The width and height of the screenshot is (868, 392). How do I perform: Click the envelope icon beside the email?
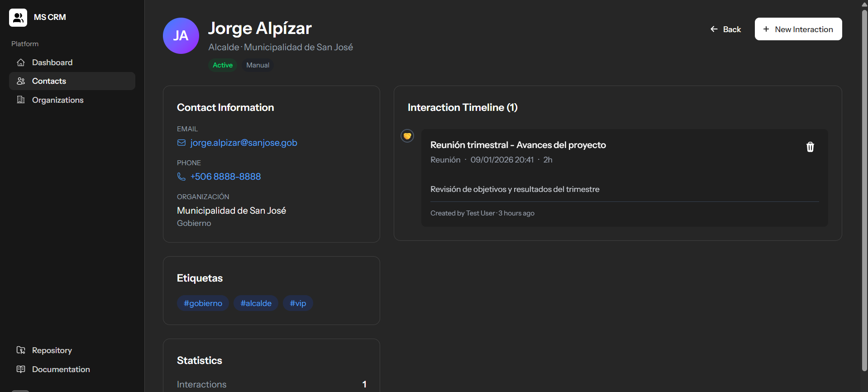pos(181,143)
